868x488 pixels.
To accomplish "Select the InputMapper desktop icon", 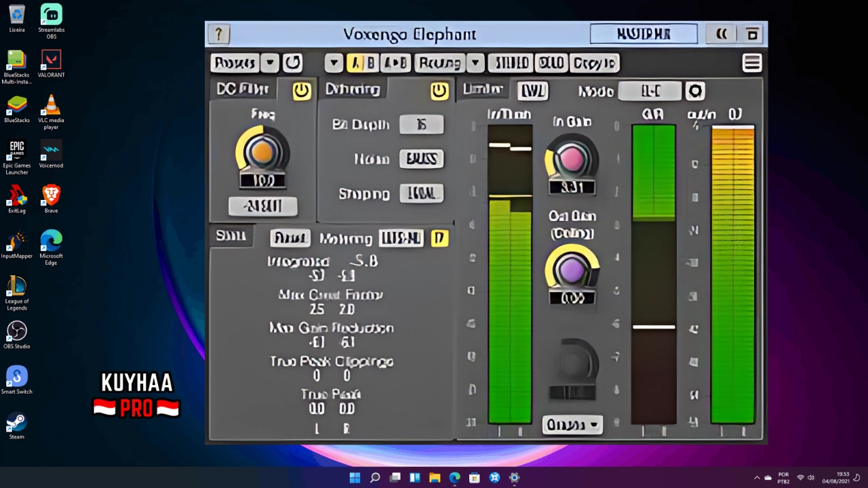I will pos(17,245).
